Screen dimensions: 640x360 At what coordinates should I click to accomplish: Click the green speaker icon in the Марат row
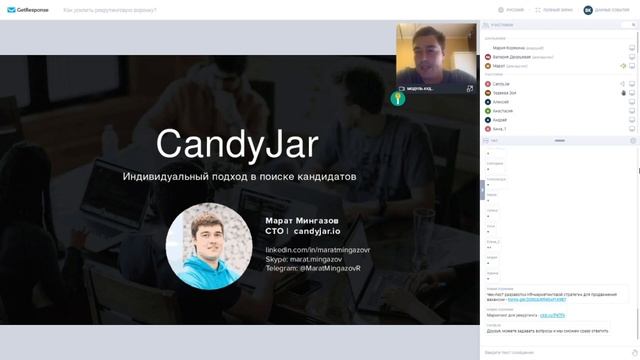pyautogui.click(x=623, y=66)
